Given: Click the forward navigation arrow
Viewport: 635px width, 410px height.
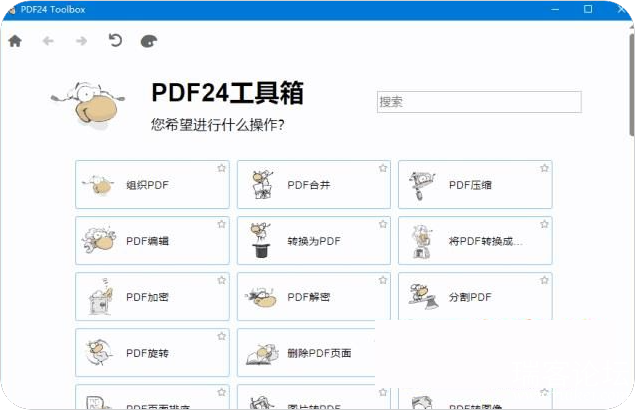Looking at the screenshot, I should (81, 41).
